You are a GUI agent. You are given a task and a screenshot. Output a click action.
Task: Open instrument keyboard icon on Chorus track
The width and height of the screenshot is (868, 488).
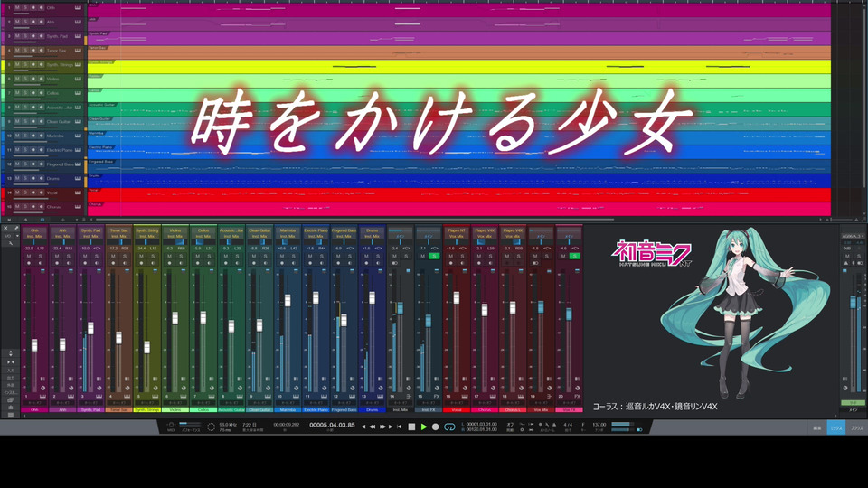coord(78,207)
